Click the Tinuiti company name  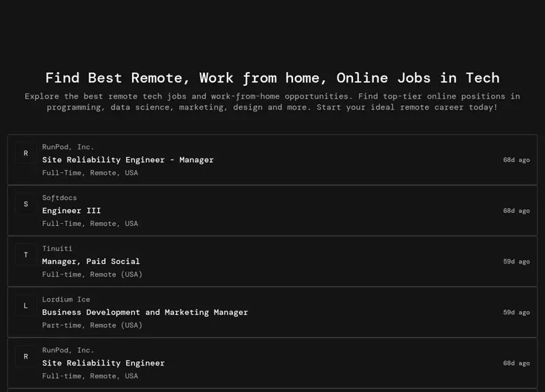[57, 248]
